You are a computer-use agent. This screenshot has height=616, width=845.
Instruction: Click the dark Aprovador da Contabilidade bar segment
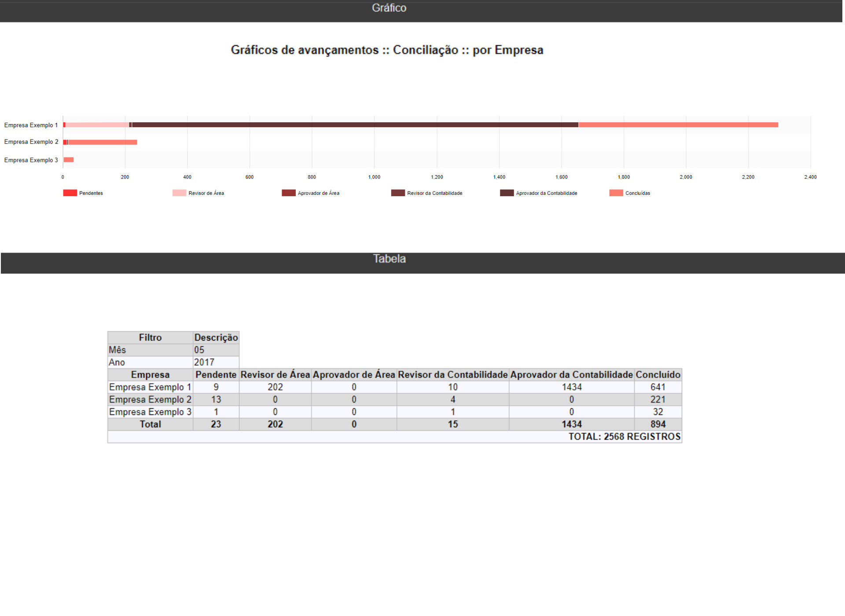355,125
